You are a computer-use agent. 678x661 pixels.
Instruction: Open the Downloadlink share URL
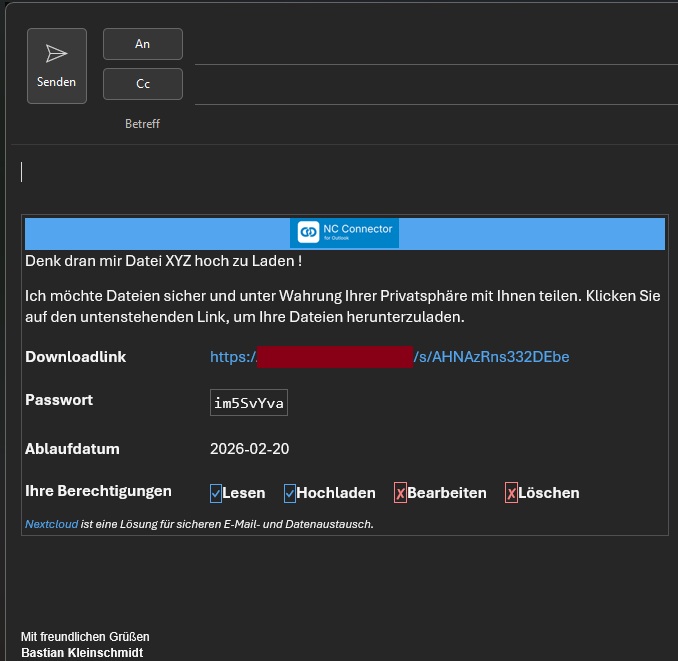click(389, 357)
